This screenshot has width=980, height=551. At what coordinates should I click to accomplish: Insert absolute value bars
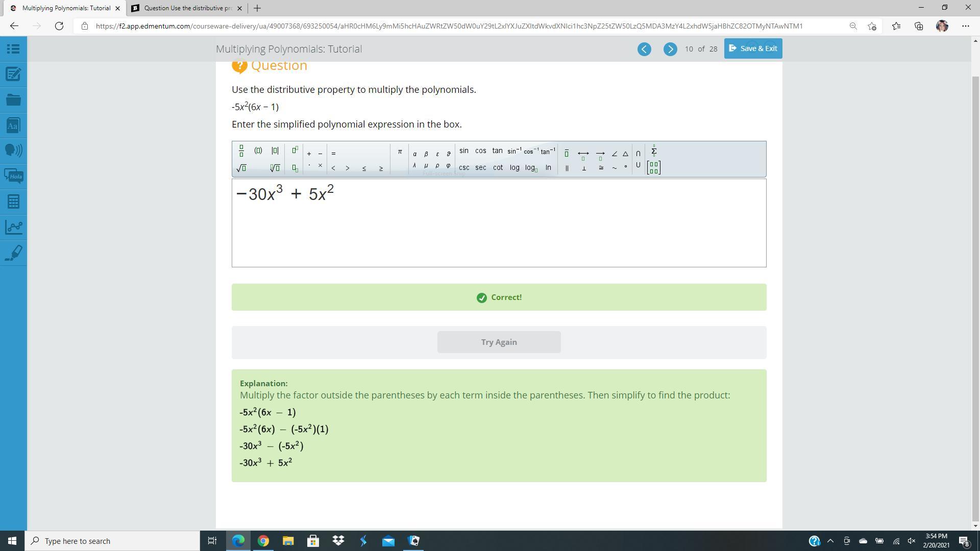tap(275, 151)
